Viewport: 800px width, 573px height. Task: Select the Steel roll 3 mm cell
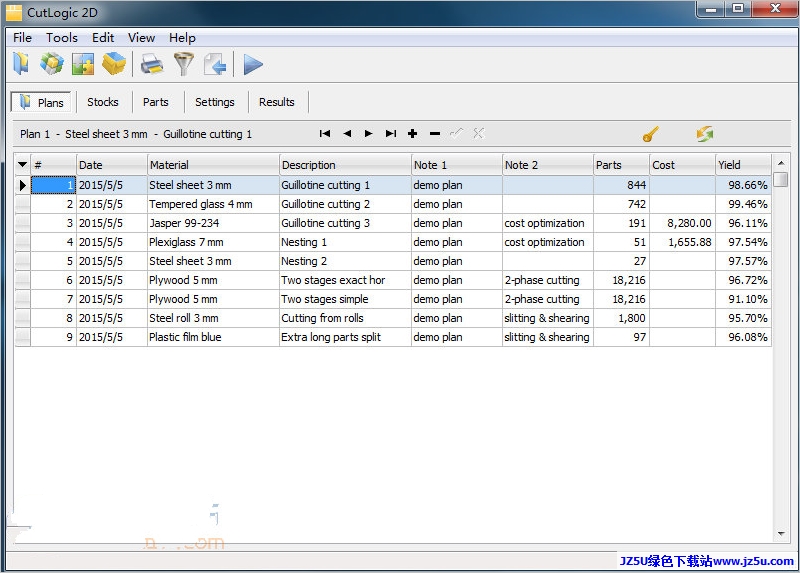click(x=213, y=318)
